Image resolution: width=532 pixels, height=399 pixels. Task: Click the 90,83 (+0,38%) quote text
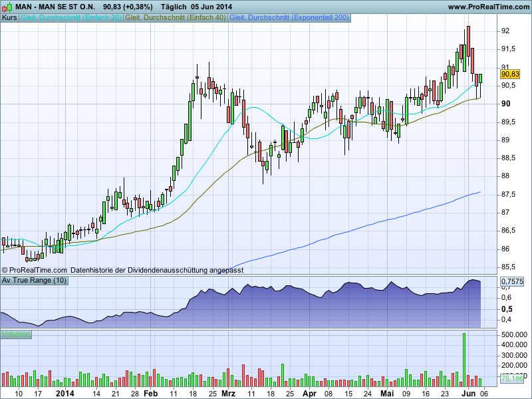tap(128, 7)
